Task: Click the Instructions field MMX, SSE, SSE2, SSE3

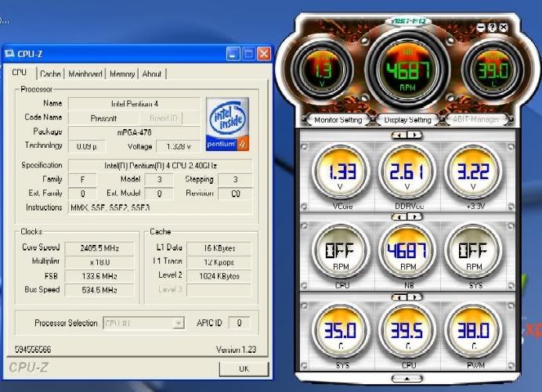Action: (161, 207)
